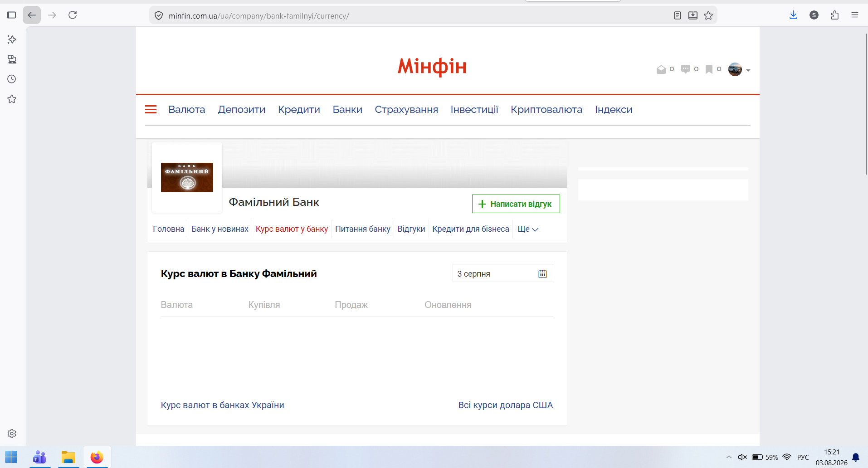
Task: Click the '3 серпня' date field
Action: 502,273
